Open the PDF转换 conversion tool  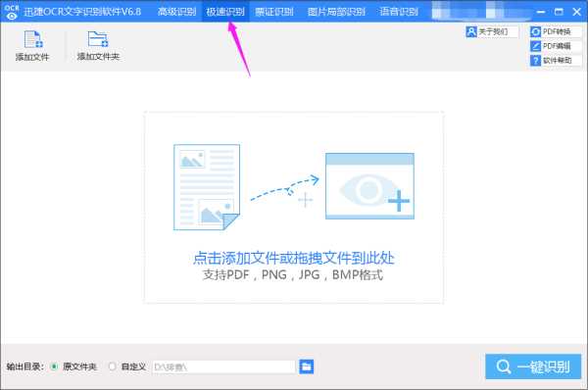point(556,32)
